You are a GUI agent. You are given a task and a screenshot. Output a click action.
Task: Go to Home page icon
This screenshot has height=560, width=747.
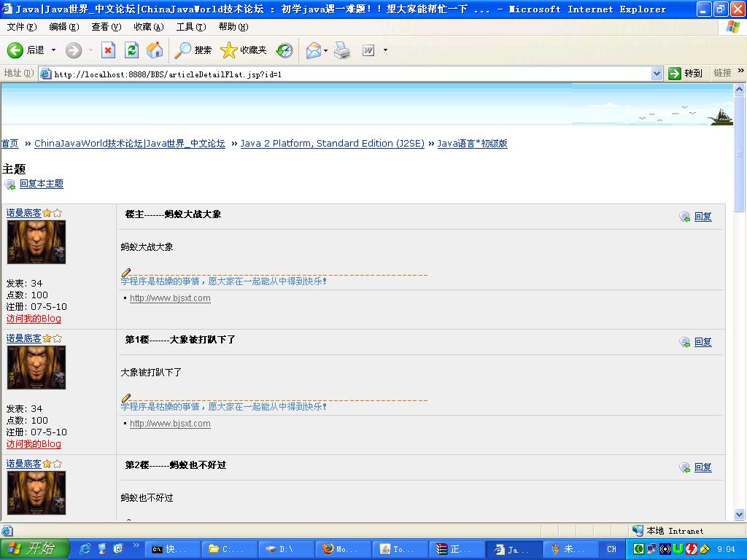point(155,50)
